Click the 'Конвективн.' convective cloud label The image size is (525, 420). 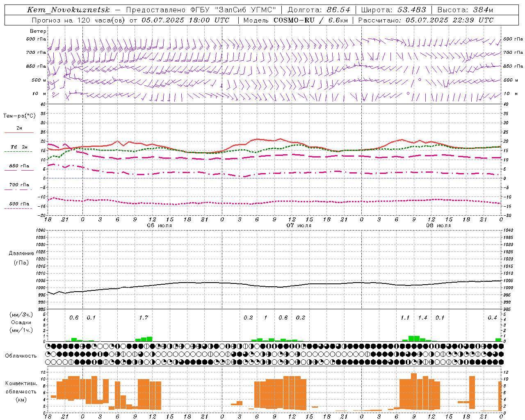click(x=21, y=383)
